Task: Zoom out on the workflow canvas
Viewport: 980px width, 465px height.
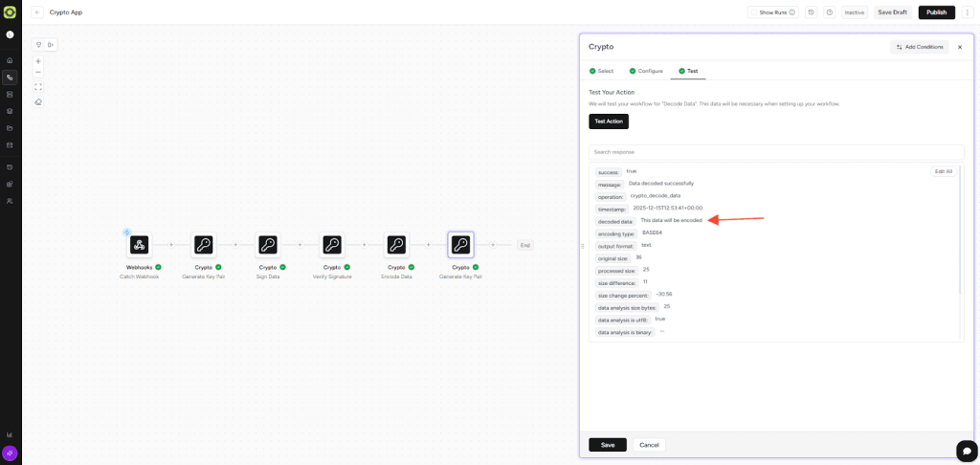Action: tap(38, 73)
